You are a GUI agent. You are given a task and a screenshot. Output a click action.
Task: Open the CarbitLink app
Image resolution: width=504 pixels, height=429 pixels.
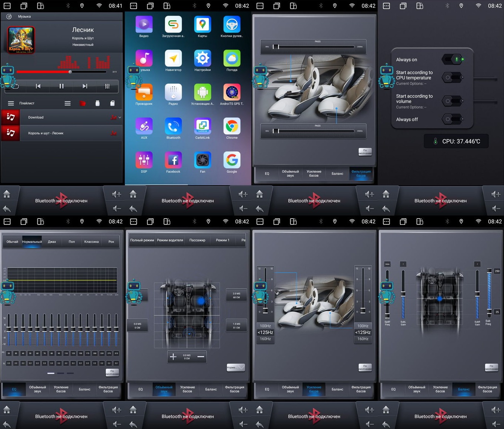[202, 127]
